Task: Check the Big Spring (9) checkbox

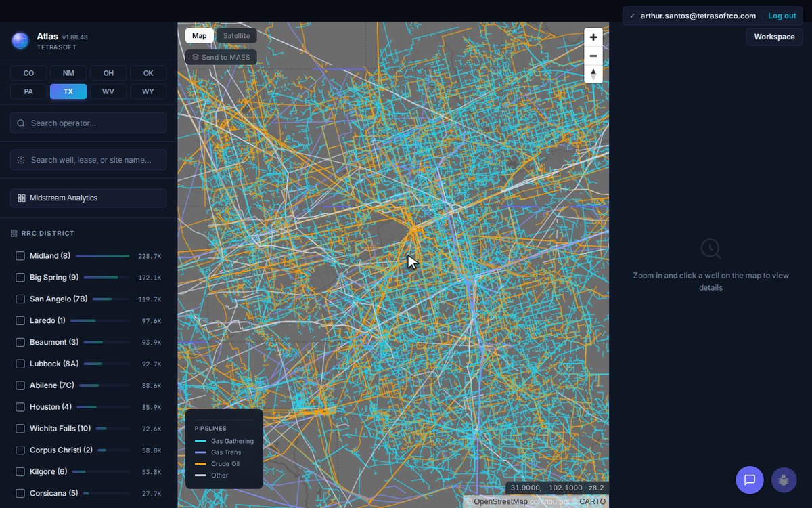Action: tap(20, 278)
